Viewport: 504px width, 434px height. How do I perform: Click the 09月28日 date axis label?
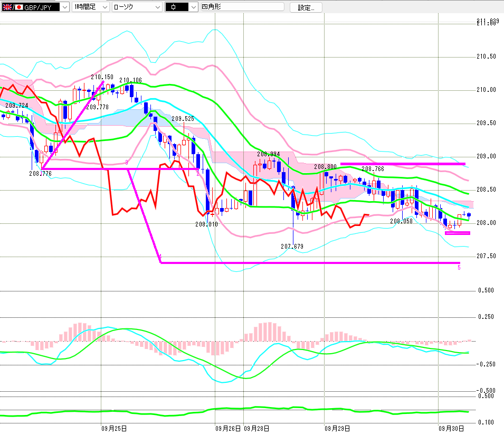click(x=256, y=429)
